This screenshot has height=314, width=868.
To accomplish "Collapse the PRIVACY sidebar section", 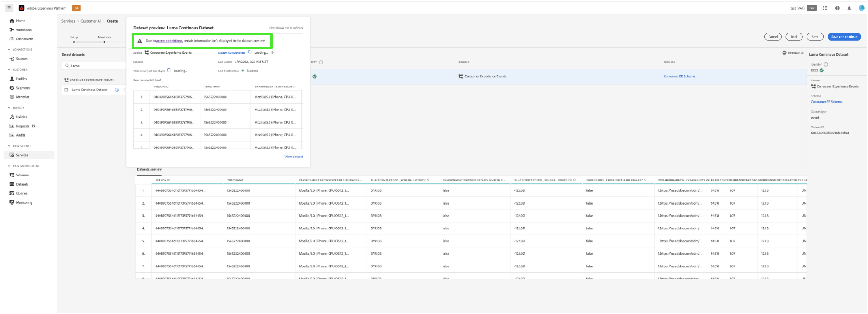I will click(x=9, y=108).
